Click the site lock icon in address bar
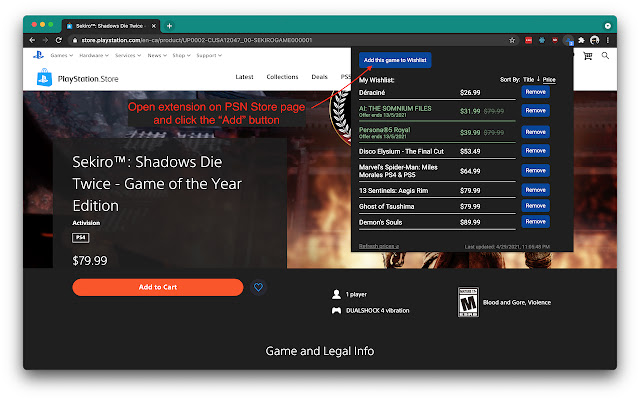640x400 pixels. (74, 40)
